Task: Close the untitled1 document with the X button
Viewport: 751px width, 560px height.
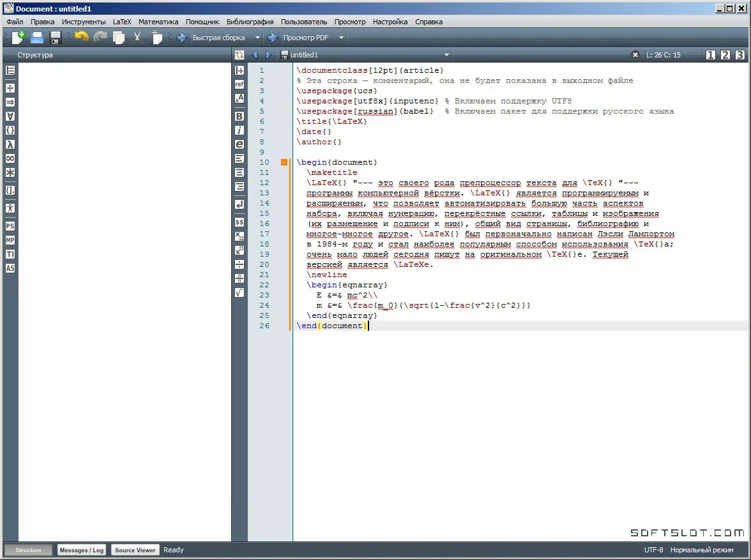Action: 635,55
